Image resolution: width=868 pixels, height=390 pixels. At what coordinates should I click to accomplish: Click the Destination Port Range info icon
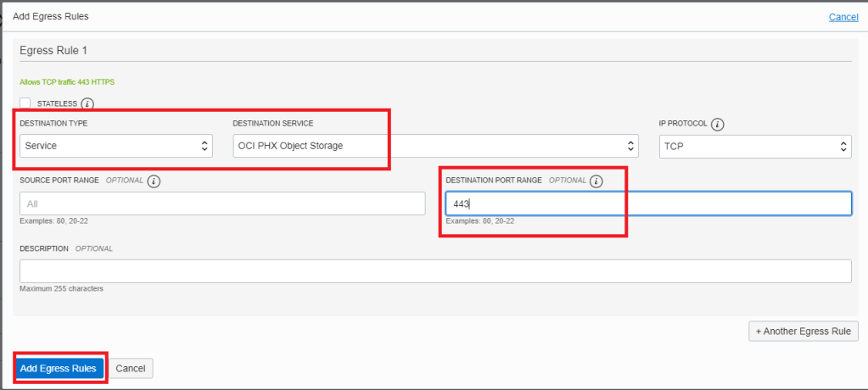click(596, 181)
